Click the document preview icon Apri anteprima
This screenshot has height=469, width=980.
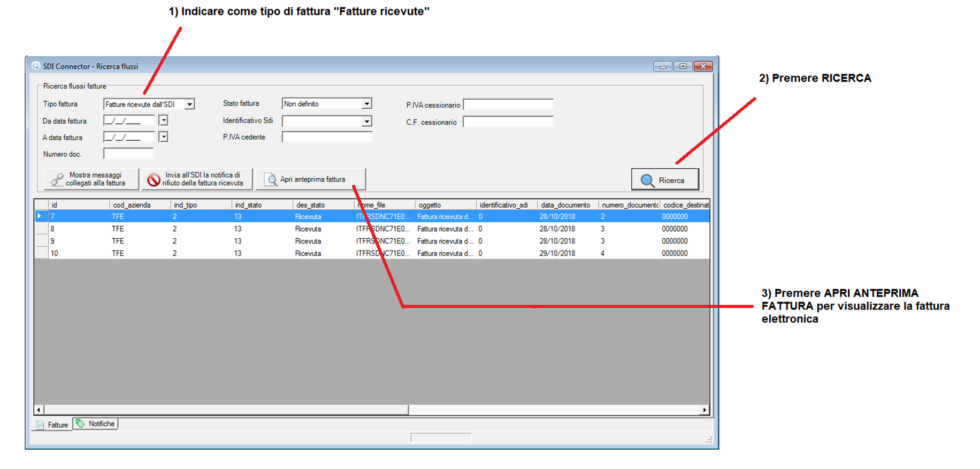[271, 180]
